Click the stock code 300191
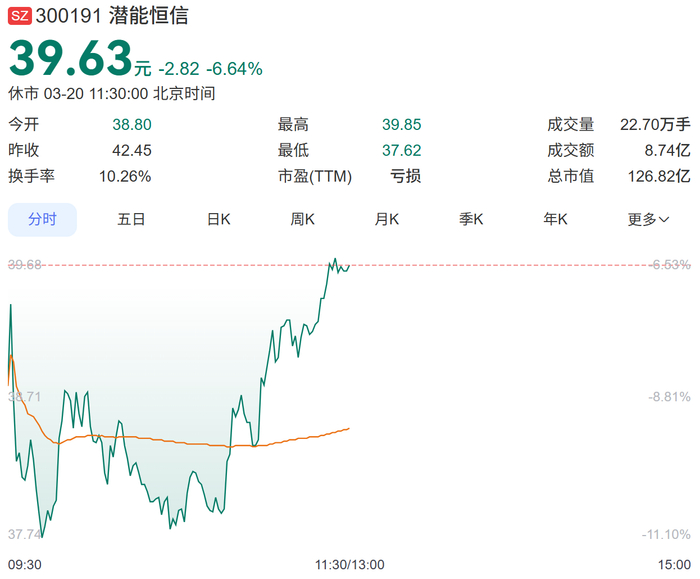 (x=69, y=16)
